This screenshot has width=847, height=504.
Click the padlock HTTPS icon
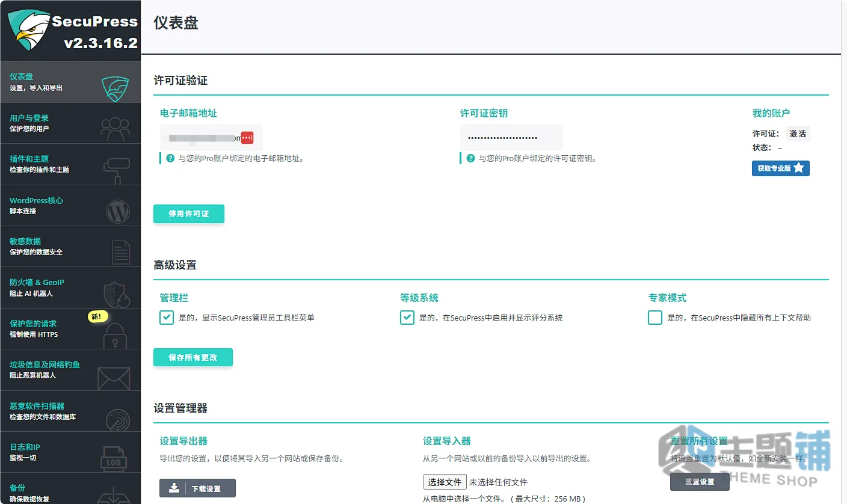[115, 336]
